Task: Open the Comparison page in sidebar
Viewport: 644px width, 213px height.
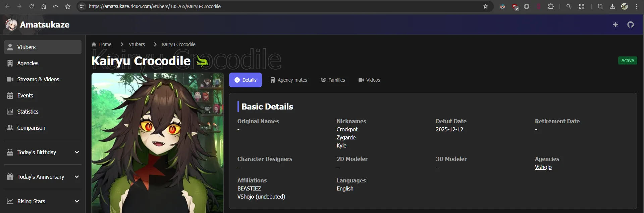Action: point(31,128)
